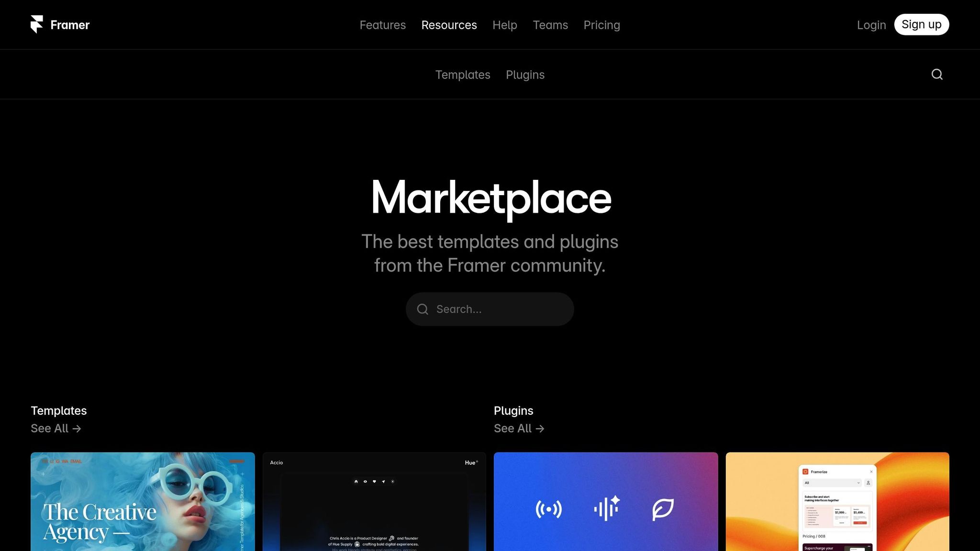Screen dimensions: 980x551
Task: Click the Sign up button
Action: tap(921, 24)
